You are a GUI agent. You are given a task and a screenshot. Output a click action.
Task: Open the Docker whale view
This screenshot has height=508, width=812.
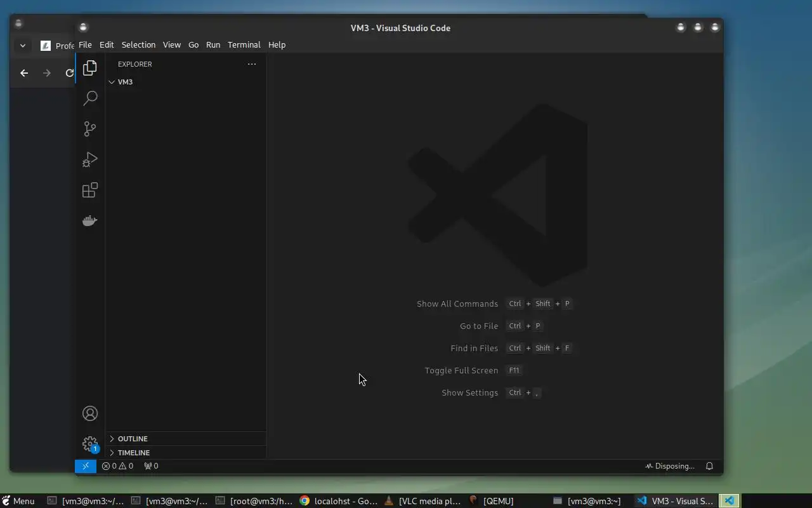point(90,220)
